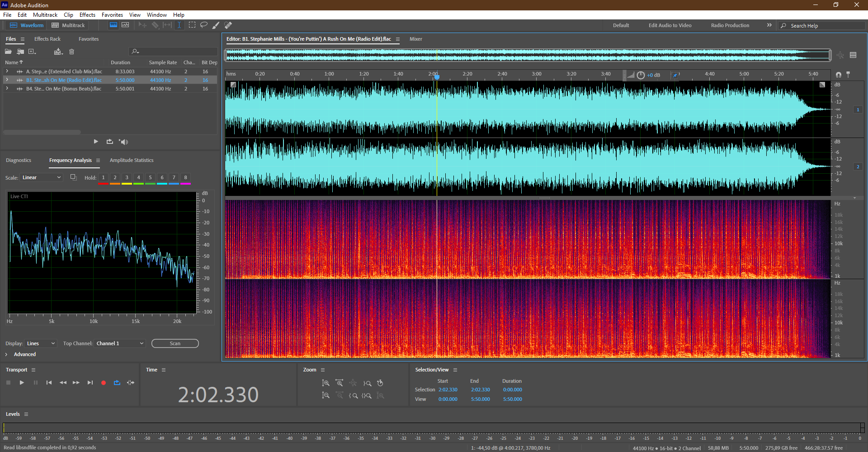Choose the Marquee Selection tool

(192, 25)
